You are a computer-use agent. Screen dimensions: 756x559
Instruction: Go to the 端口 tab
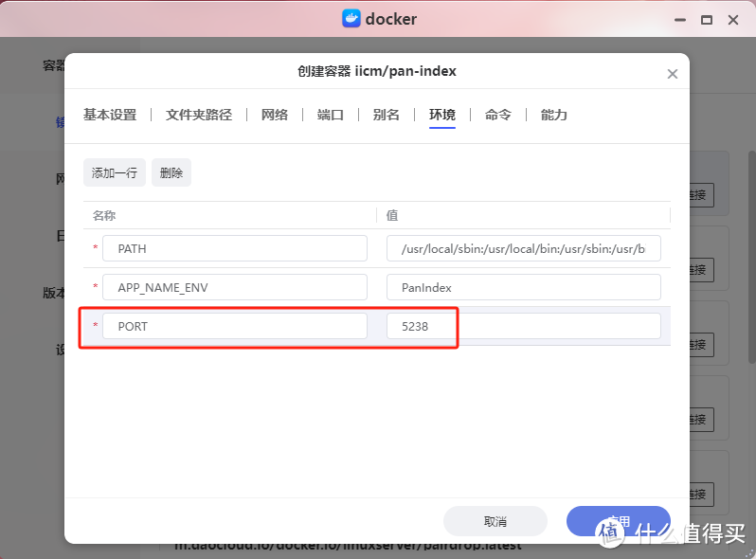point(331,115)
